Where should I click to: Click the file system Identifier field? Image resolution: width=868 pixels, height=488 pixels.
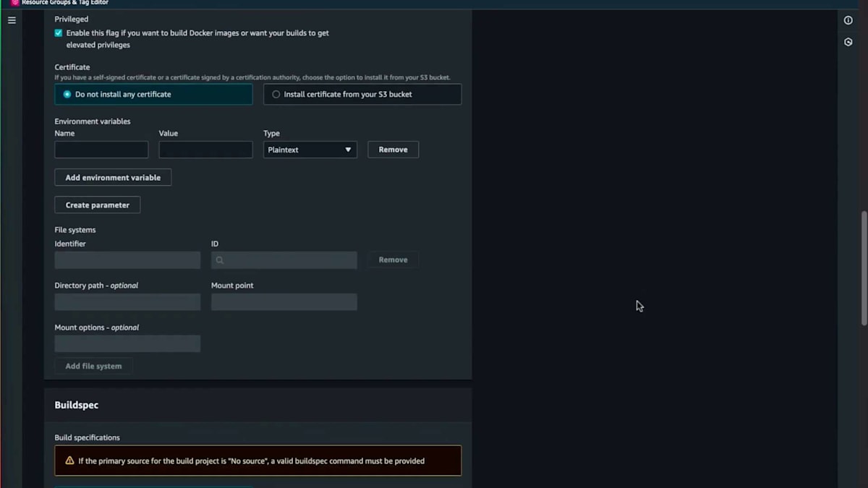127,260
